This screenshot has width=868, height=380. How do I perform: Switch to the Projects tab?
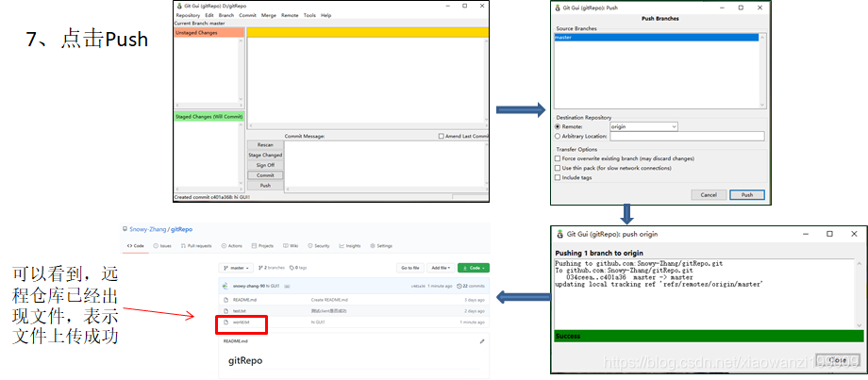click(262, 245)
